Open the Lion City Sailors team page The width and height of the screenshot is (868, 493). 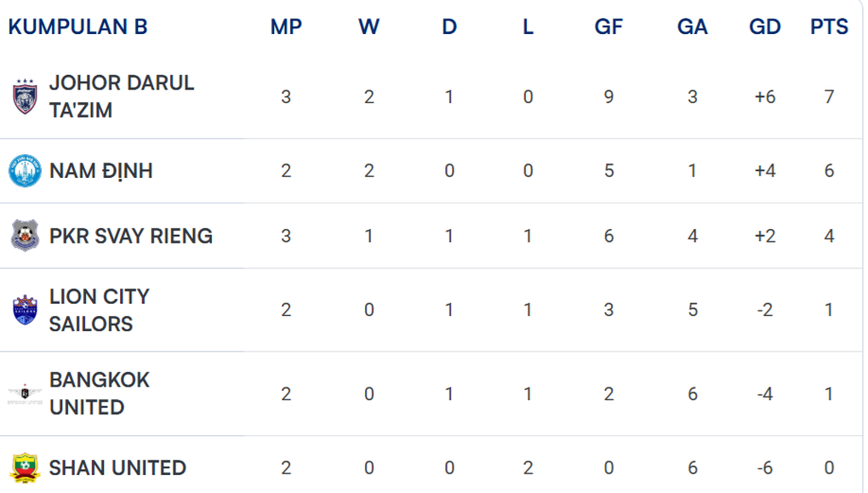pos(99,310)
